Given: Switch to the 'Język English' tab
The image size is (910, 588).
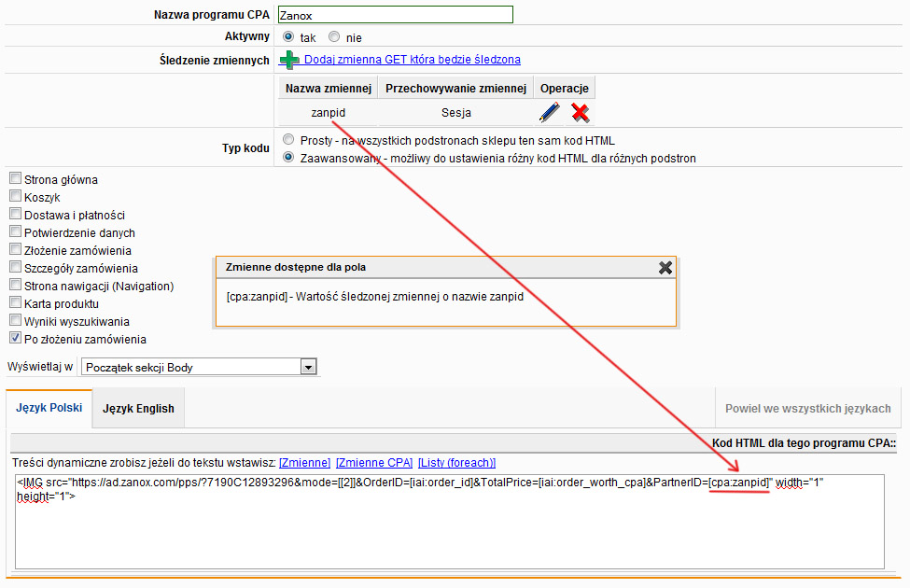Looking at the screenshot, I should pyautogui.click(x=138, y=408).
